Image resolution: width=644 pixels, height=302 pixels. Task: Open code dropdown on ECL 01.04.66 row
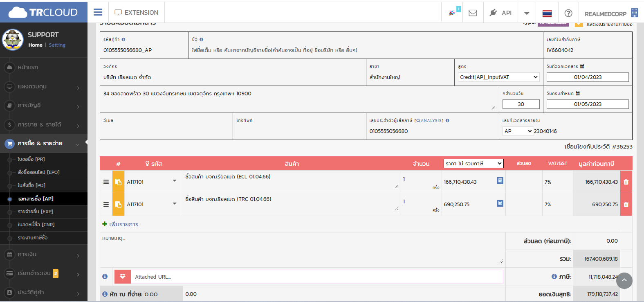175,181
